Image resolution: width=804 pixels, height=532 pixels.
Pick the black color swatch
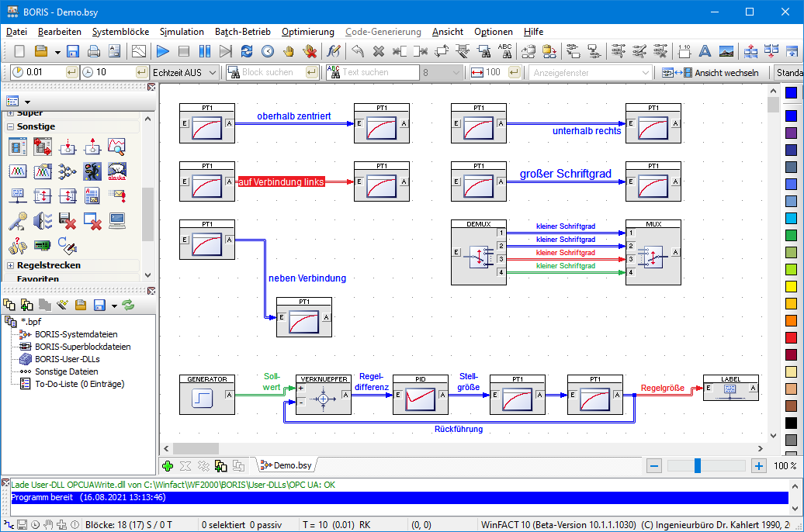791,423
